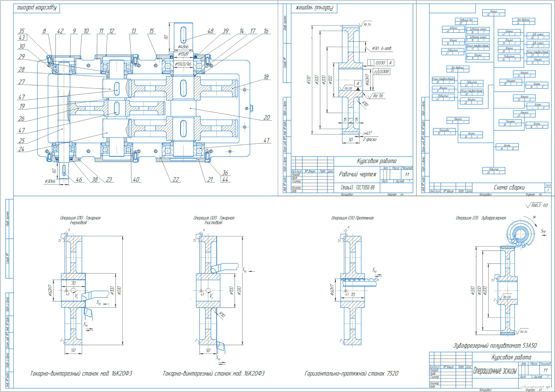Click the ø55L0/k6 fit dimension text

183,64
